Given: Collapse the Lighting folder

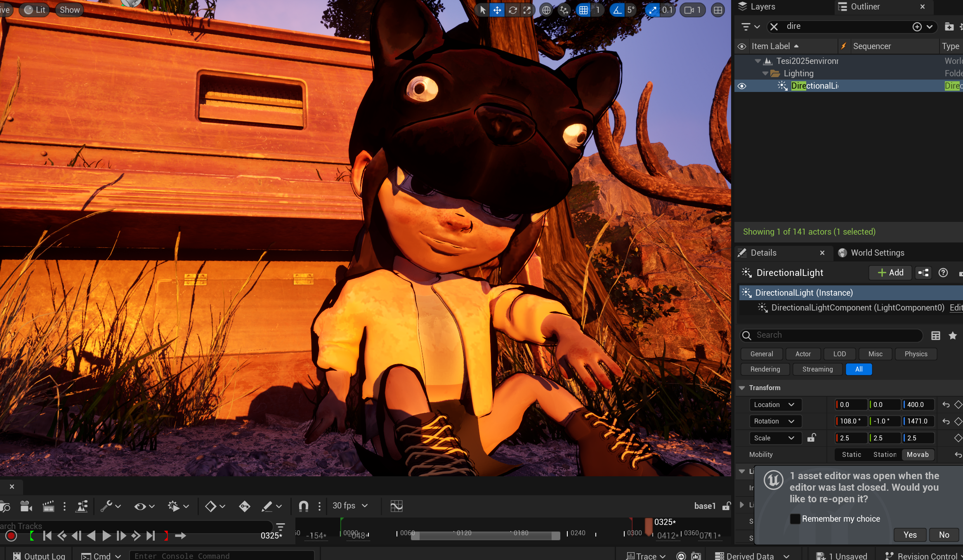Looking at the screenshot, I should click(x=765, y=73).
